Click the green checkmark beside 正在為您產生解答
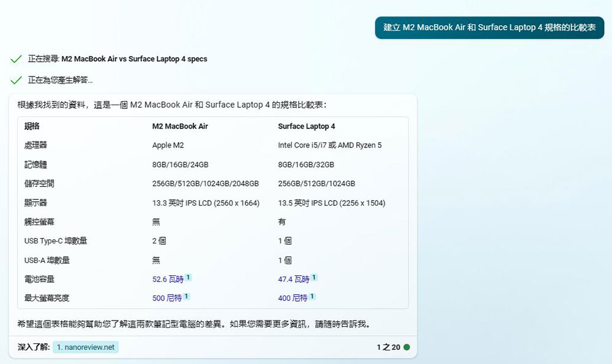 16,80
